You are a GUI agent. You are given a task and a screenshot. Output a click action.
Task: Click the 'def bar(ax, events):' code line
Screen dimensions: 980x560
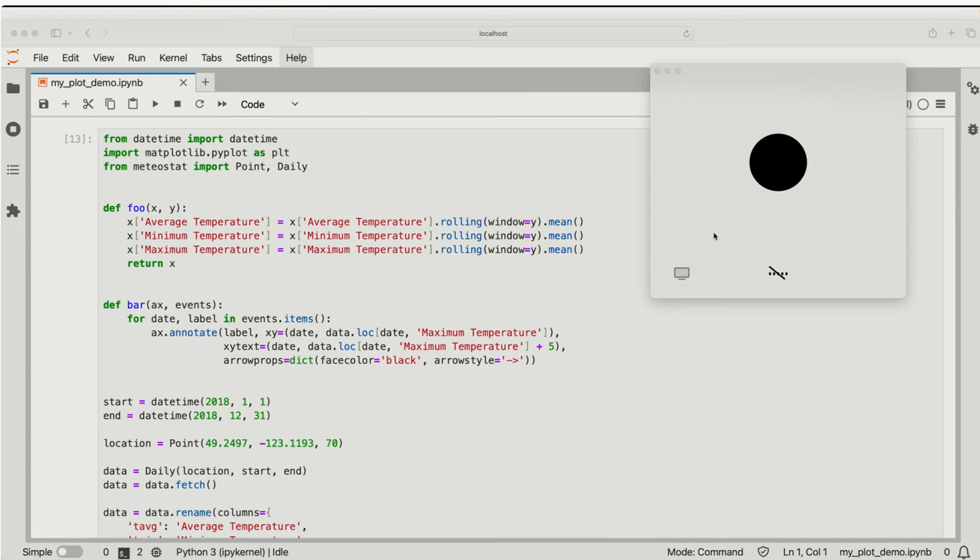[x=163, y=305]
